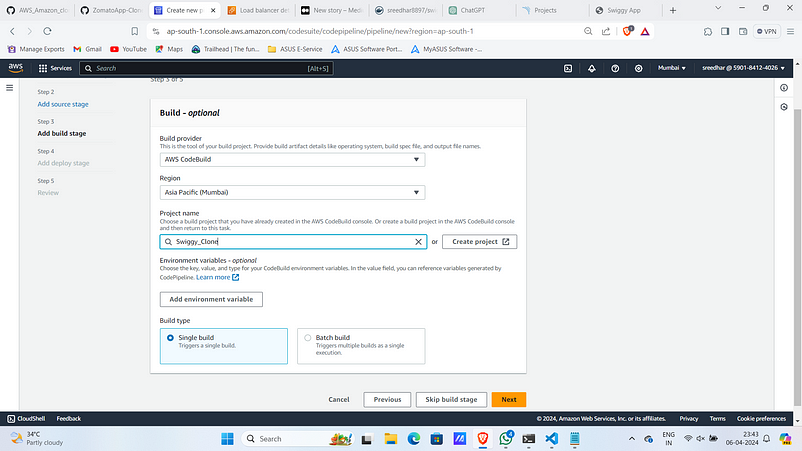Open the Gmail bookmark
The height and width of the screenshot is (451, 802).
click(87, 49)
